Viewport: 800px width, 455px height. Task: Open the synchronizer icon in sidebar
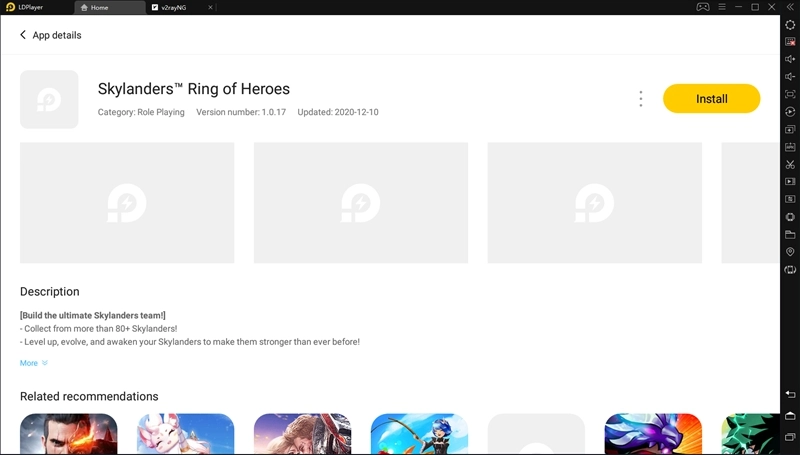click(x=790, y=199)
